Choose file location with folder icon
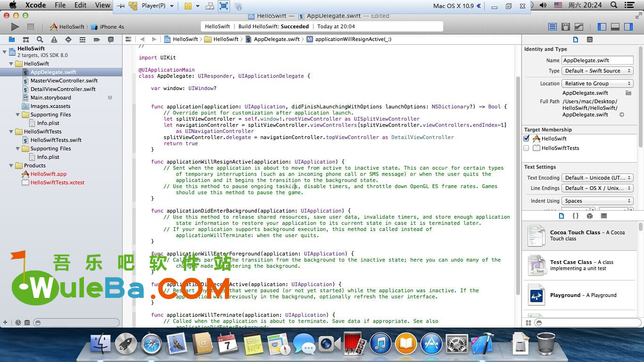This screenshot has height=362, width=644. point(628,93)
